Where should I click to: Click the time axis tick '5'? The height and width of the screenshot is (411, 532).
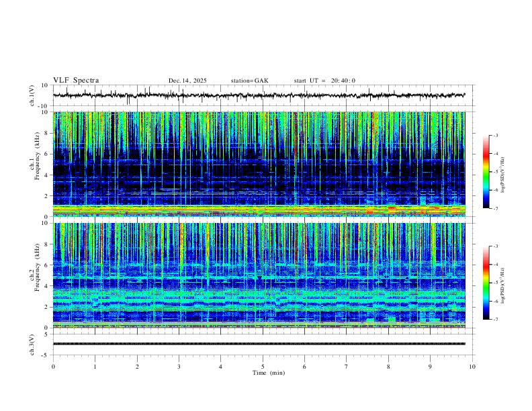pos(263,367)
